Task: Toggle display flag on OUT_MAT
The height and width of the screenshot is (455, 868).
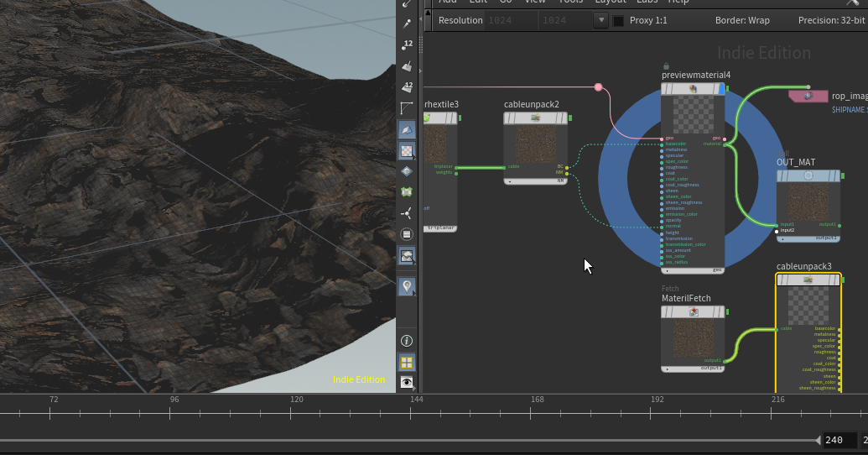Action: pyautogui.click(x=843, y=175)
